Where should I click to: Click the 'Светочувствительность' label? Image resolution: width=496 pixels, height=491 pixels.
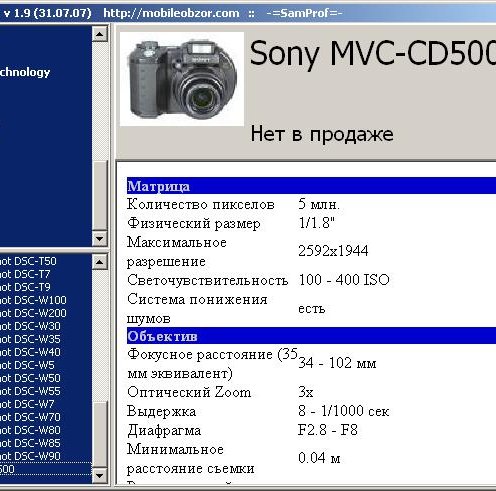[x=207, y=280]
